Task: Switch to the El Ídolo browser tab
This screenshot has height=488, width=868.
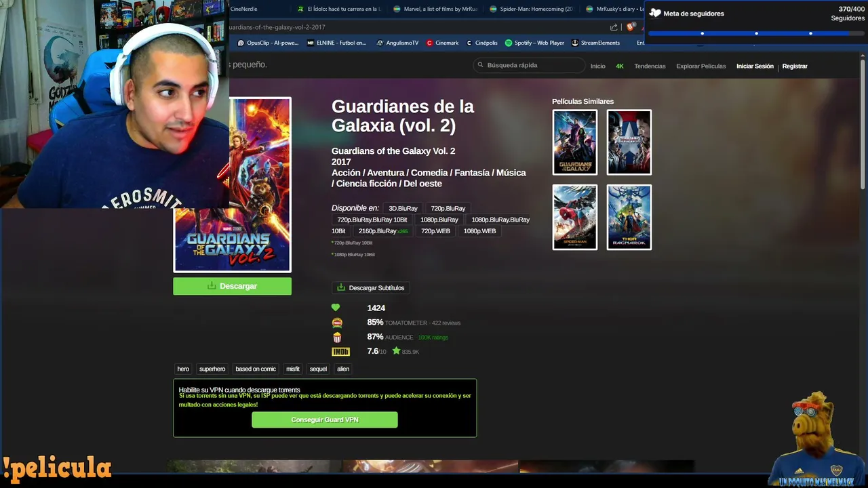Action: pos(339,9)
